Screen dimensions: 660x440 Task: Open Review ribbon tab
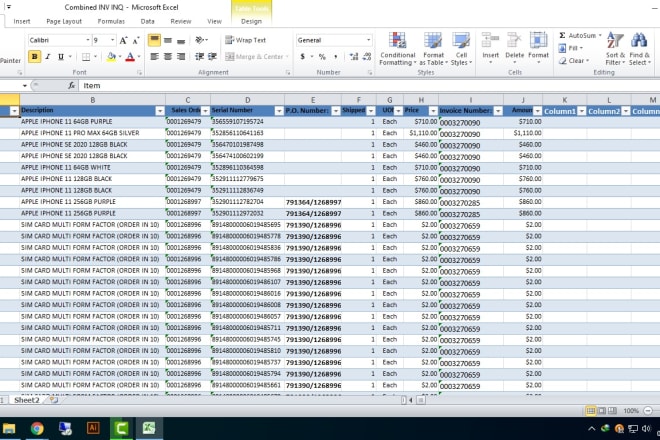coord(181,21)
